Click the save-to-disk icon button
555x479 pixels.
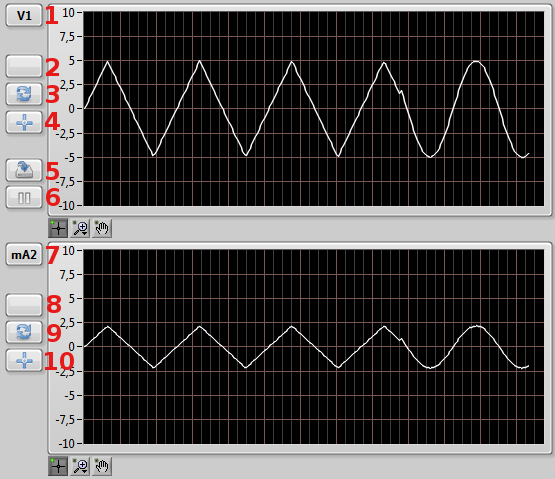click(x=24, y=170)
